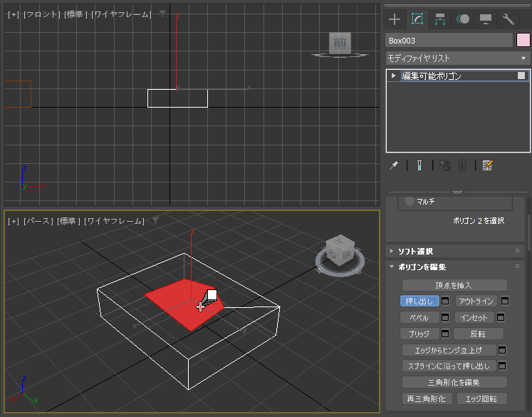The image size is (532, 417).
Task: Click the front viewport [+] menu
Action: click(x=14, y=14)
